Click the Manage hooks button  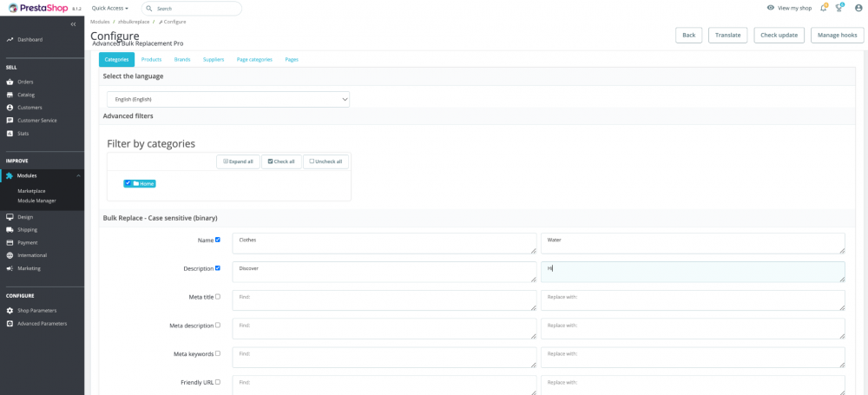click(x=837, y=35)
